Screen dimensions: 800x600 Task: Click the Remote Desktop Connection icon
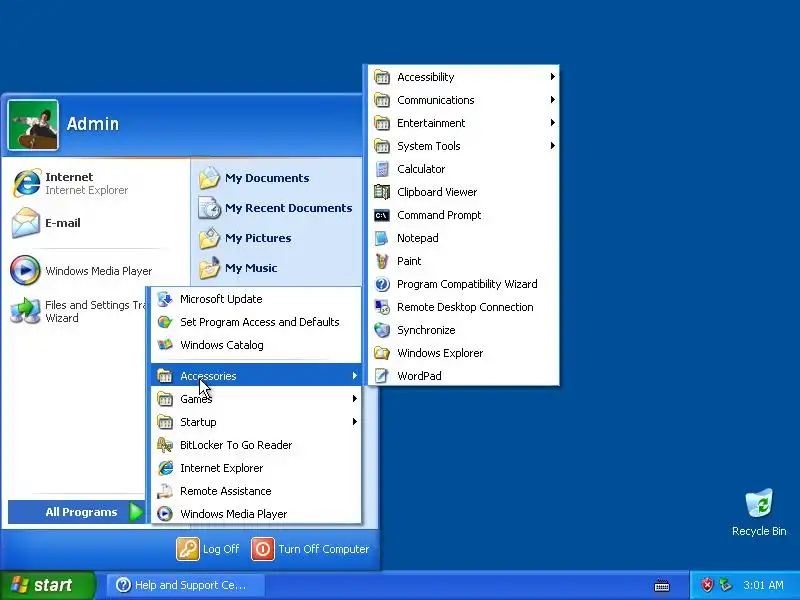(382, 307)
